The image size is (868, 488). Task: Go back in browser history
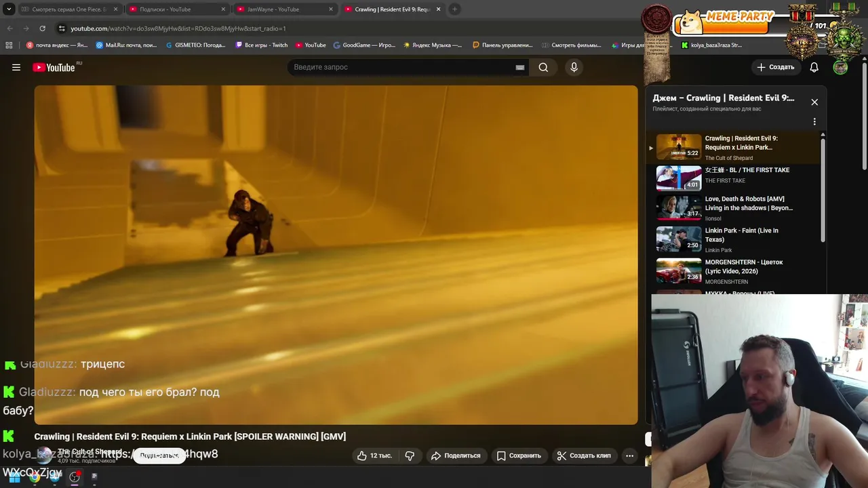point(9,28)
